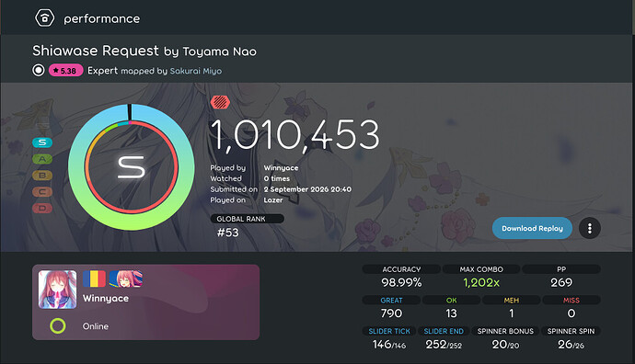Click the slider tick value 146/146
This screenshot has width=635, height=364.
(x=389, y=344)
